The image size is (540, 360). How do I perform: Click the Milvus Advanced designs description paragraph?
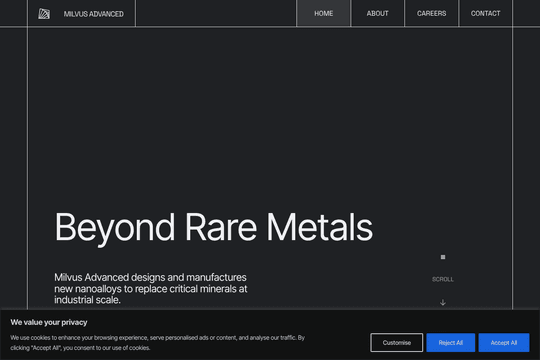(150, 289)
